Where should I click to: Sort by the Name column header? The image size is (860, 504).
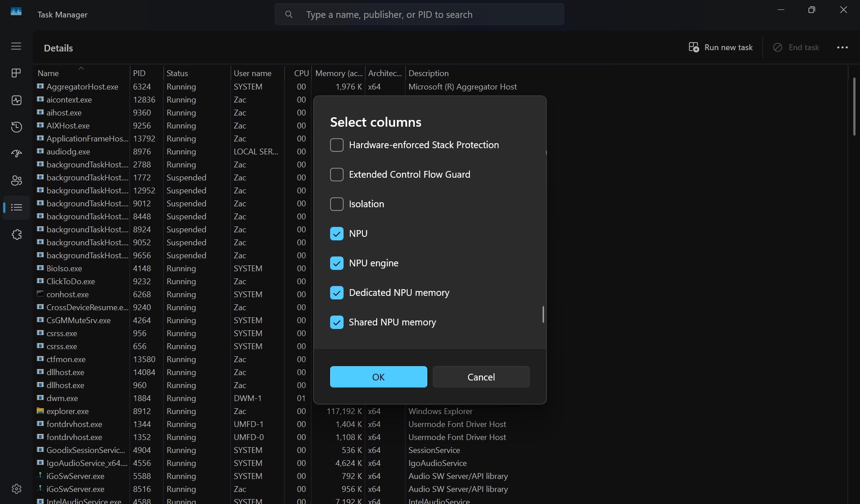[48, 73]
